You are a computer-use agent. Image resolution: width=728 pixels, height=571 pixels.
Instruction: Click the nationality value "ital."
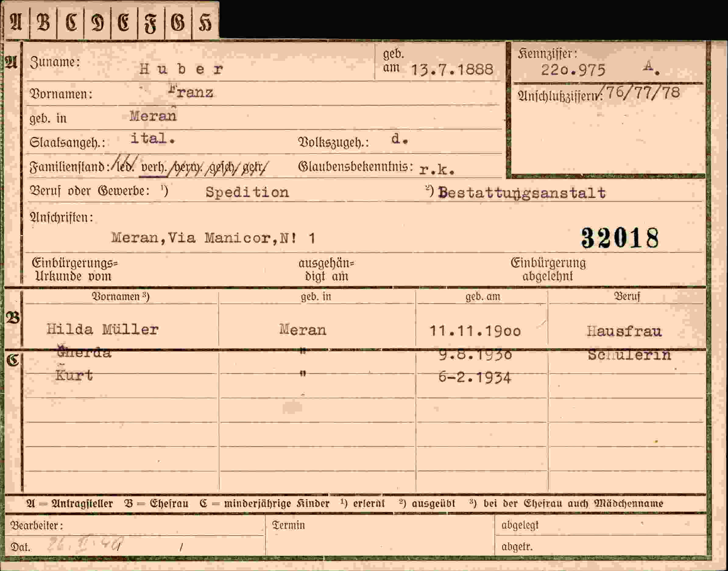click(x=153, y=138)
